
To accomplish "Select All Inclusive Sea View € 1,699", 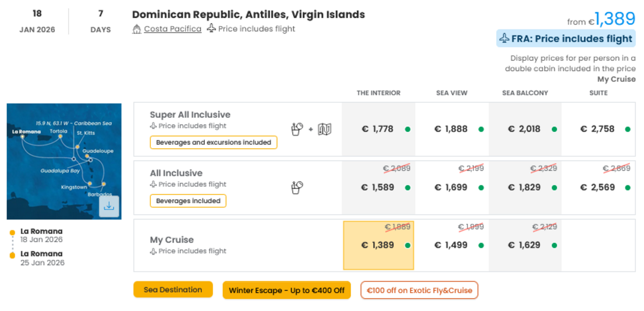I will (x=451, y=187).
